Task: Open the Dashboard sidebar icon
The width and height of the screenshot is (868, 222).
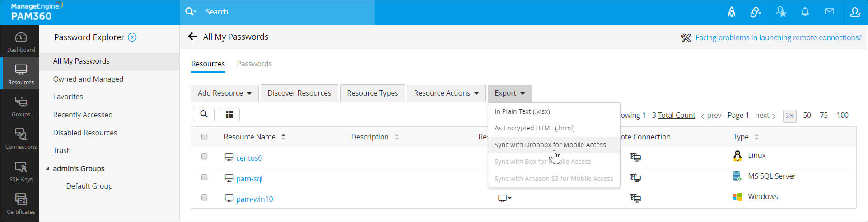Action: point(21,42)
